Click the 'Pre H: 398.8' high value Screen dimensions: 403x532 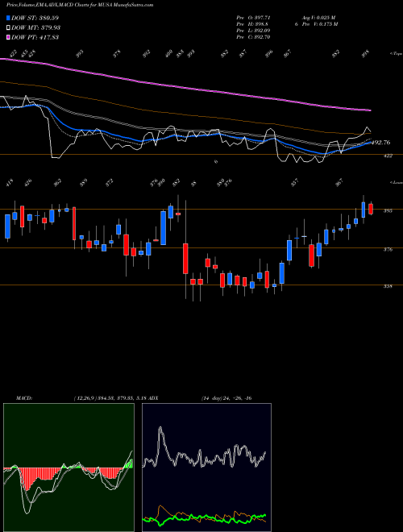(x=252, y=23)
